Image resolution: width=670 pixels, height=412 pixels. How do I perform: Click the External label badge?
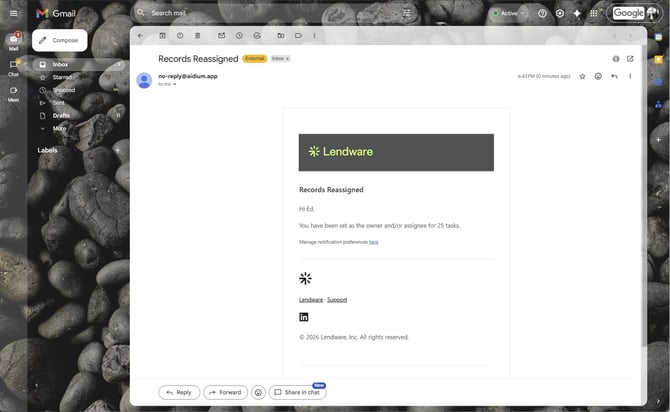(255, 59)
